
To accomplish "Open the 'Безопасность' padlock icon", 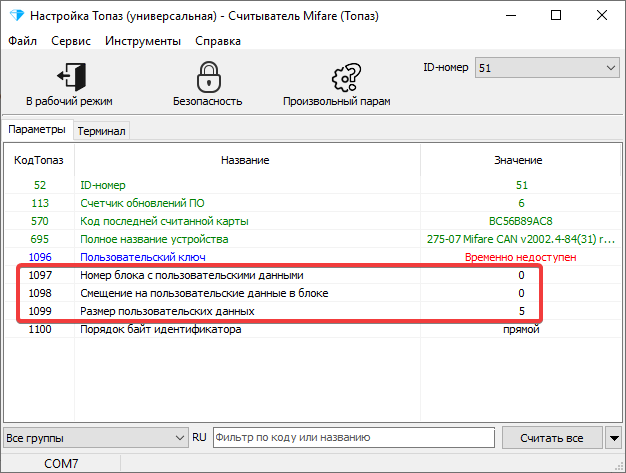I will click(209, 77).
